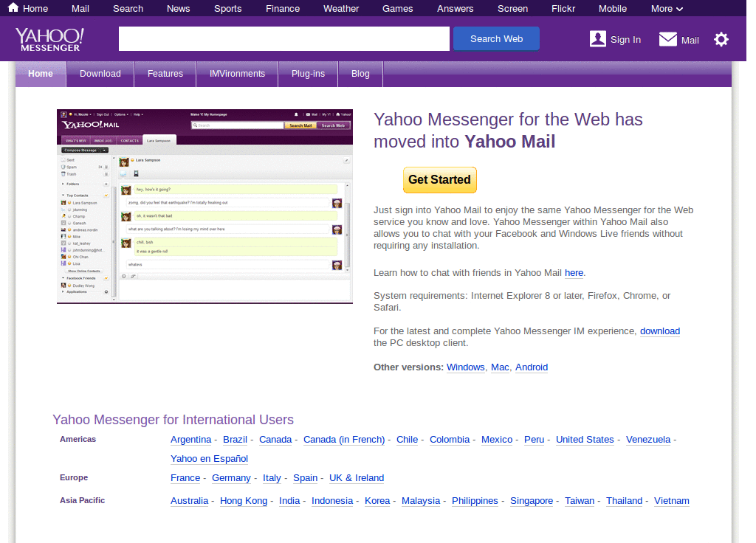Viewport: 756px width, 543px height.
Task: Click the Yahoo Mail screenshot thumbnail
Action: (205, 207)
